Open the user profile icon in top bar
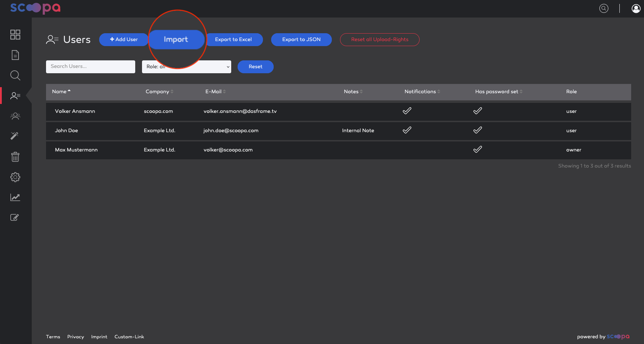This screenshot has width=644, height=344. click(x=636, y=8)
